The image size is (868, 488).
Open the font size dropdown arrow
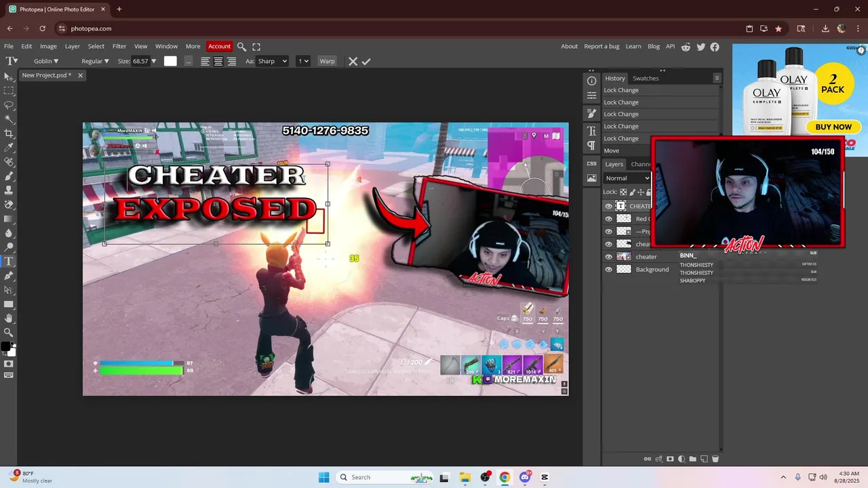[x=154, y=61]
